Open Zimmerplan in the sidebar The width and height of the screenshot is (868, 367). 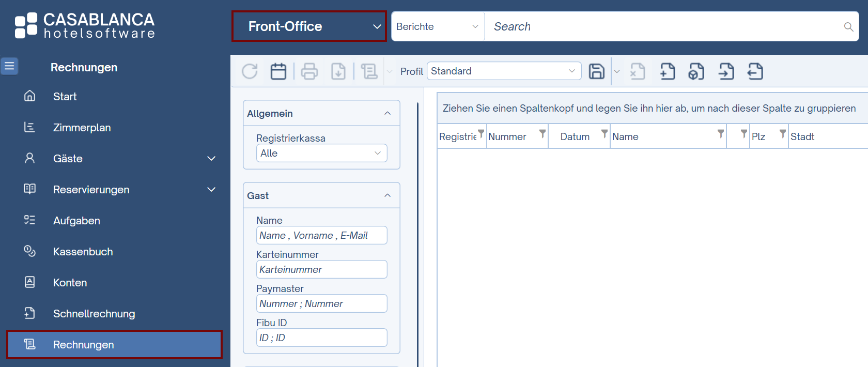coord(82,128)
